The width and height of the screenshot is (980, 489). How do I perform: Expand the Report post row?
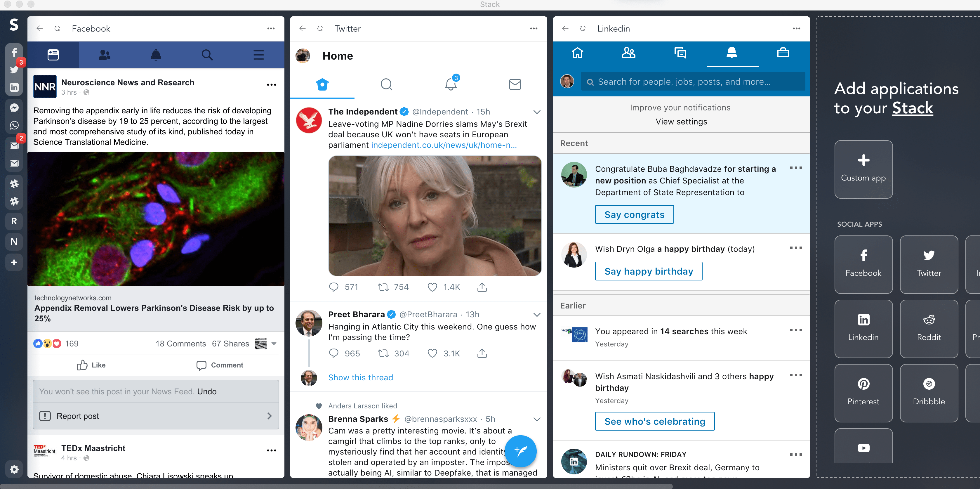[156, 416]
